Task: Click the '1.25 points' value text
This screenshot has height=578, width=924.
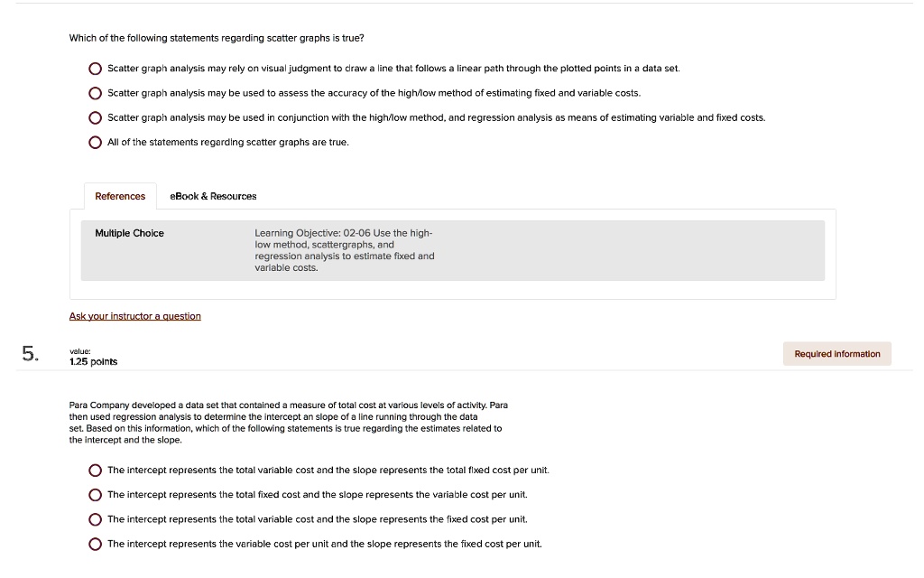Action: 93,362
